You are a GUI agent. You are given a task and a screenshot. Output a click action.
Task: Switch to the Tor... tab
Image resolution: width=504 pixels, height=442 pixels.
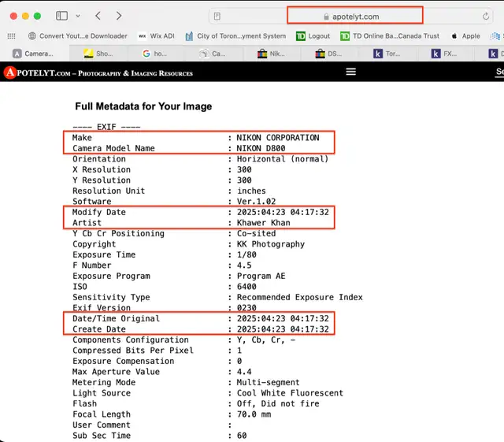pyautogui.click(x=387, y=54)
